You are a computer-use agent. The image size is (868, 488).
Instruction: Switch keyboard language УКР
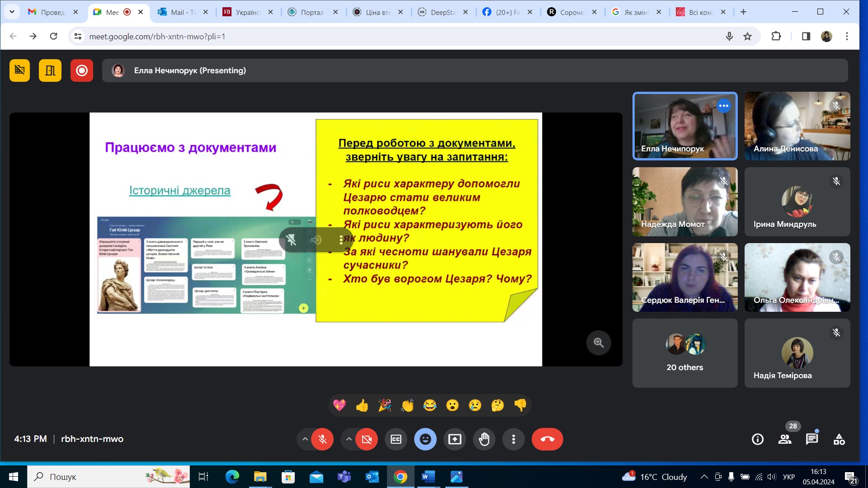click(x=789, y=477)
